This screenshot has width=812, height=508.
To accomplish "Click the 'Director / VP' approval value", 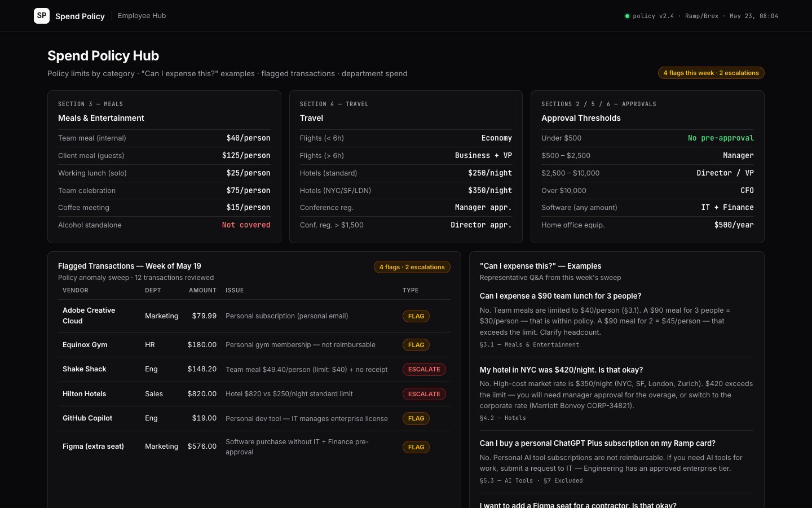I will point(725,173).
